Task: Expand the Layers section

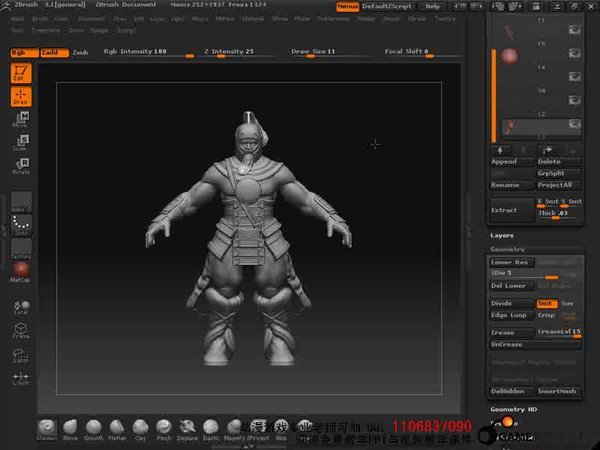Action: (x=502, y=236)
